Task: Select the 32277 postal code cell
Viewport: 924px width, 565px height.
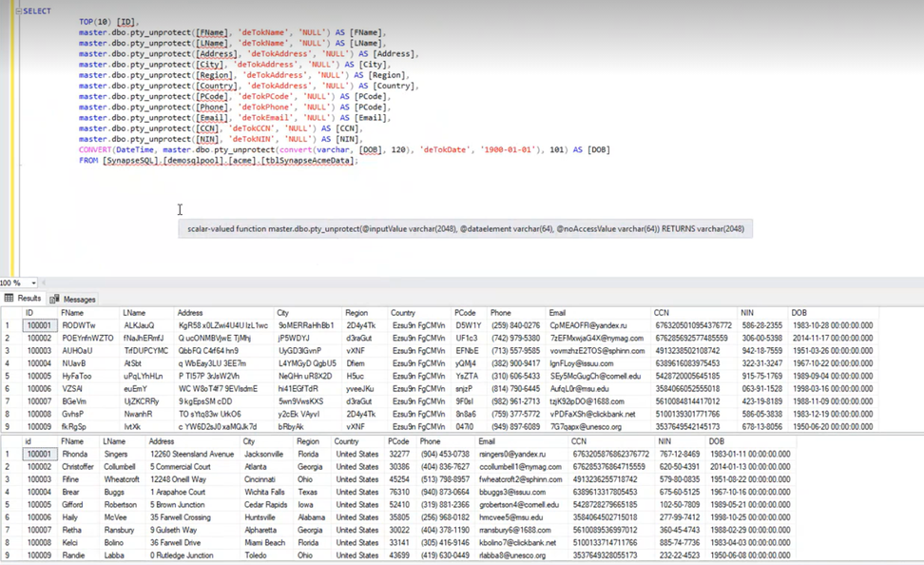Action: click(399, 454)
